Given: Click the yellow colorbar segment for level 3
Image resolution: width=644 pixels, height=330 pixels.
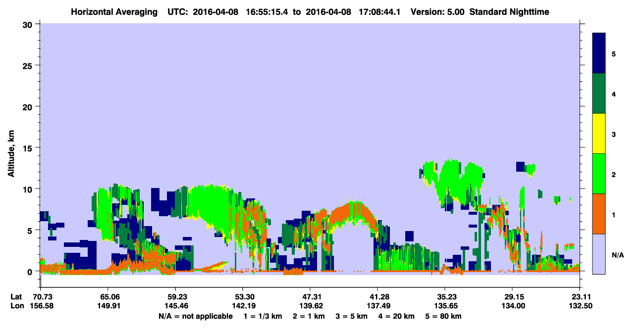Looking at the screenshot, I should 599,134.
